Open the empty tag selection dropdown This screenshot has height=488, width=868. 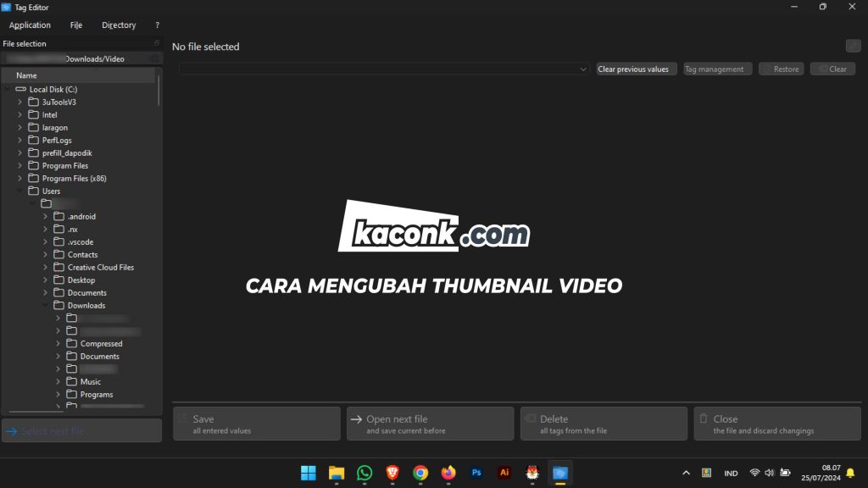pos(384,69)
